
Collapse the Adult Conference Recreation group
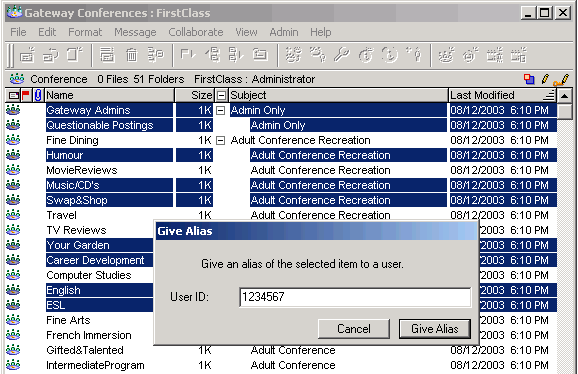[x=220, y=140]
